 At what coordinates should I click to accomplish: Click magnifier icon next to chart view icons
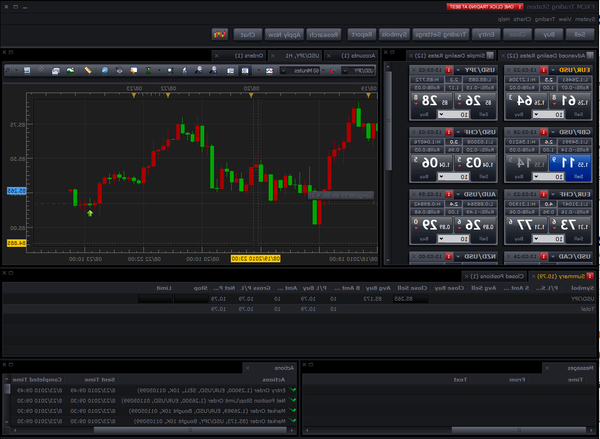coord(213,71)
